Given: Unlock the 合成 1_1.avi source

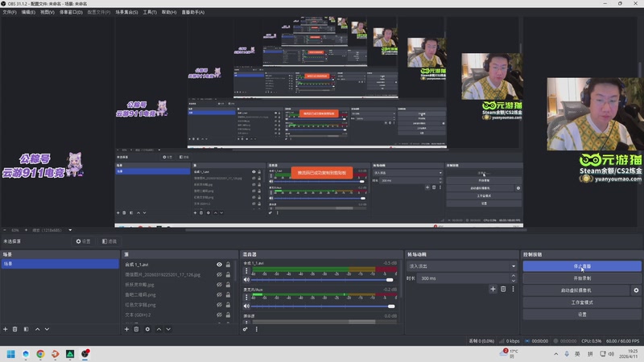Looking at the screenshot, I should click(228, 265).
